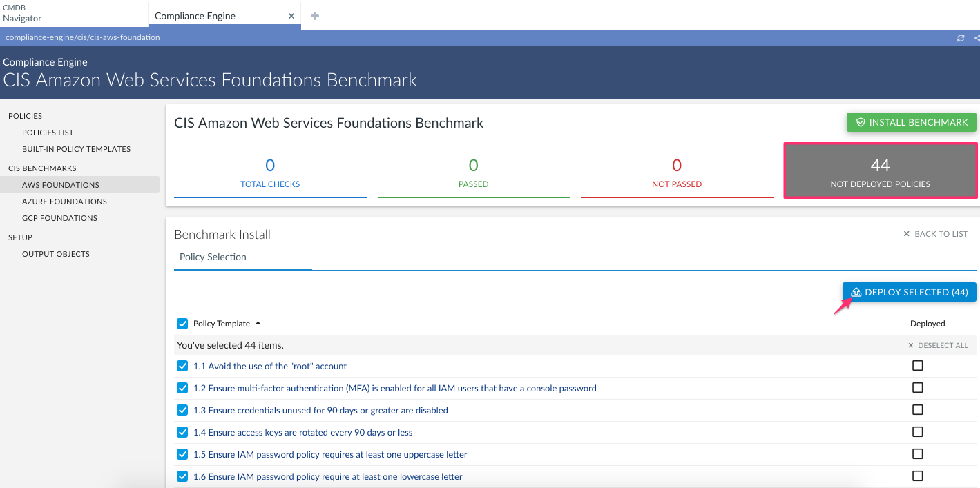Open Azure Foundations benchmark
The height and width of the screenshot is (488, 980).
point(64,202)
